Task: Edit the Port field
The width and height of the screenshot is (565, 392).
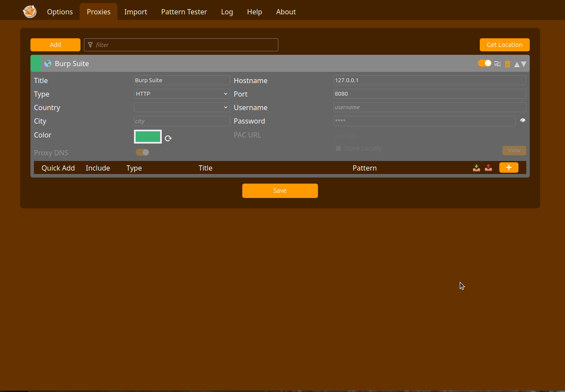Action: coord(430,94)
